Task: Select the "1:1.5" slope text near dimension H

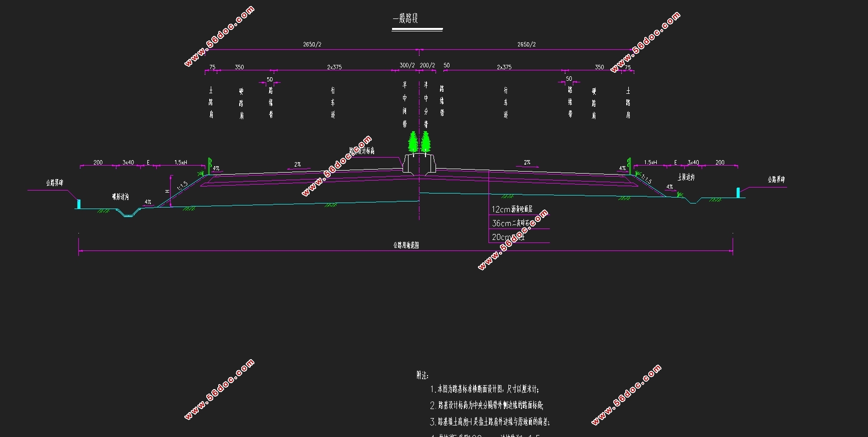Action: [x=183, y=186]
